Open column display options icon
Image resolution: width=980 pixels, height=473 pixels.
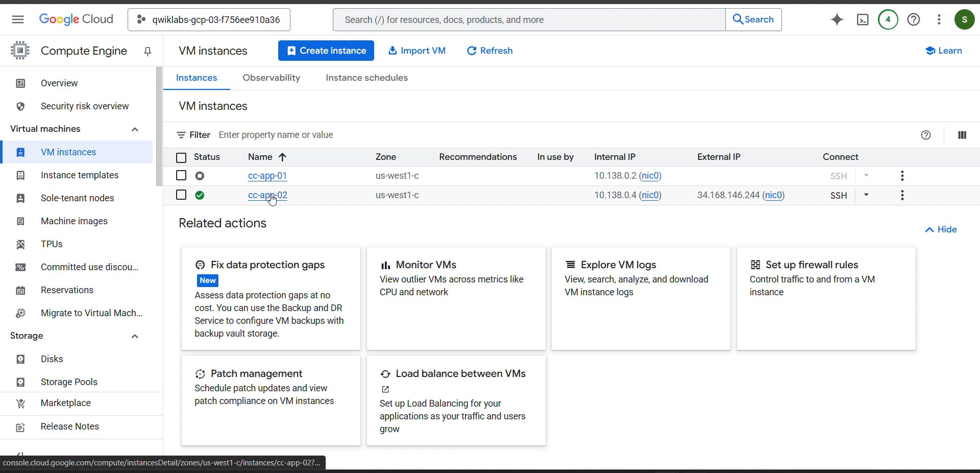click(x=962, y=135)
